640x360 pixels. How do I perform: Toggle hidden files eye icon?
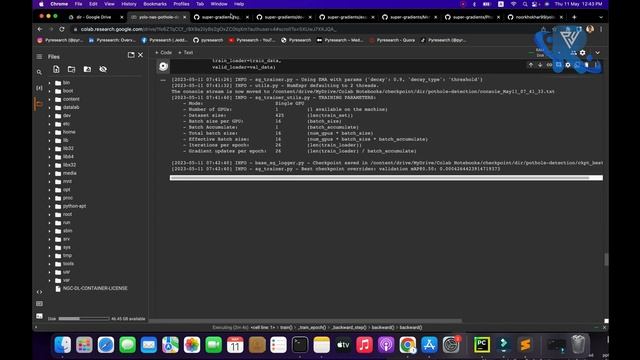pyautogui.click(x=103, y=69)
